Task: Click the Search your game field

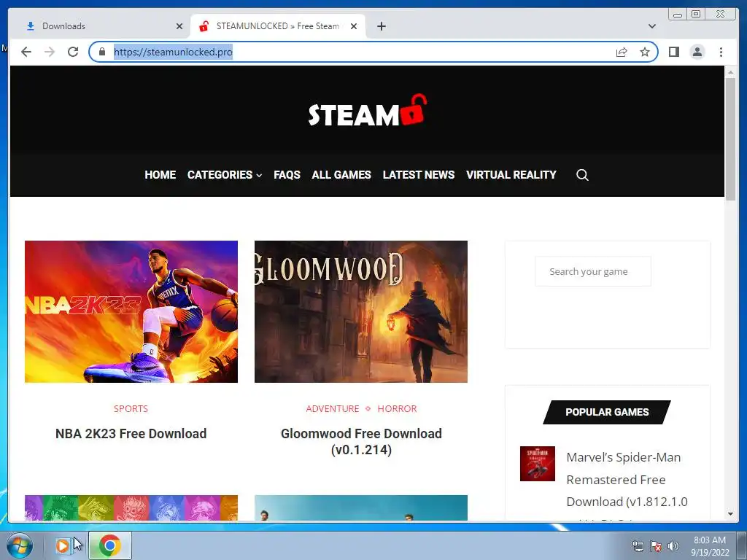Action: pyautogui.click(x=592, y=271)
